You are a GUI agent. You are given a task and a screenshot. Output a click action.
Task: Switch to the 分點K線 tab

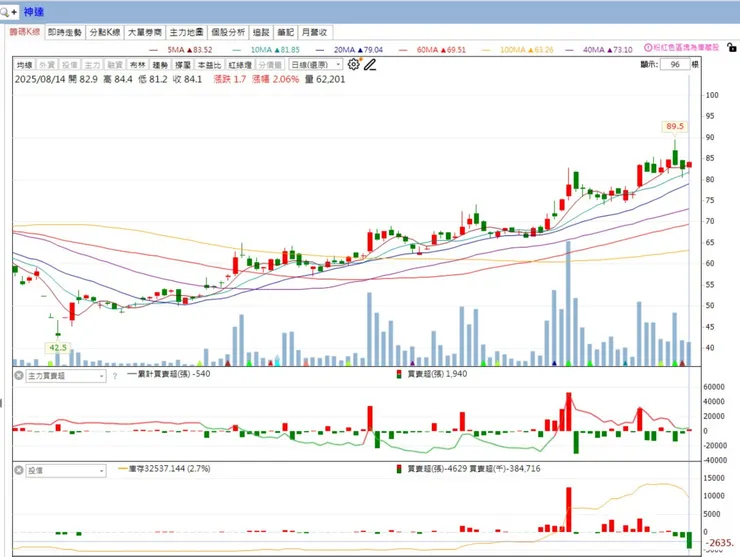point(105,32)
